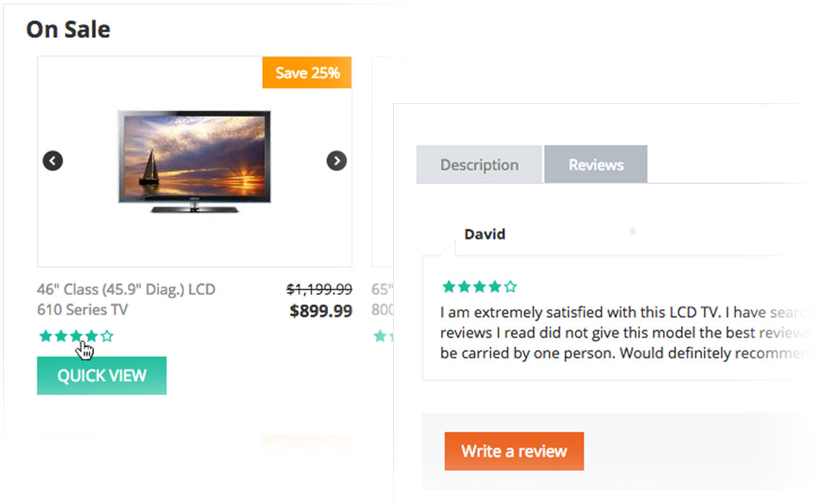
Task: Click first star of the 46" TV rating
Action: (45, 336)
